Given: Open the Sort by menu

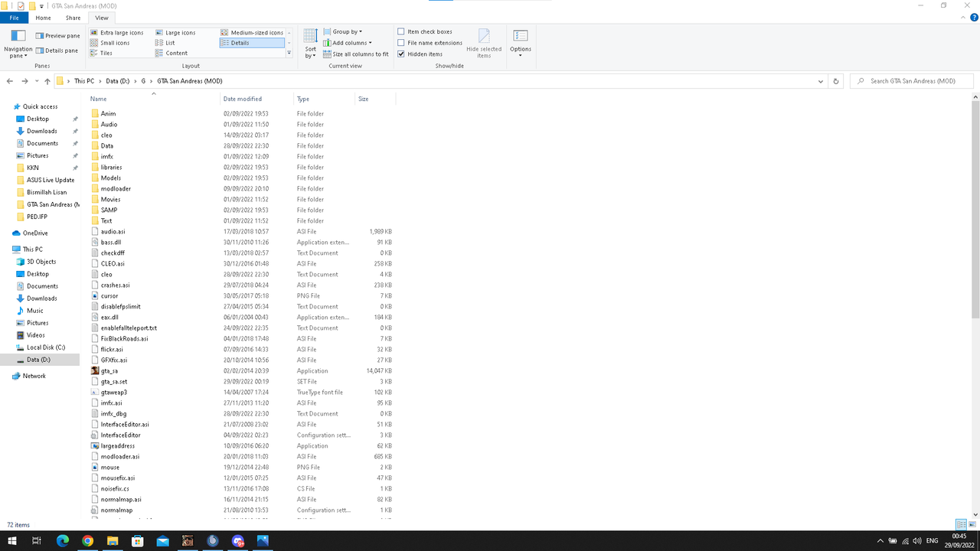Looking at the screenshot, I should click(310, 44).
